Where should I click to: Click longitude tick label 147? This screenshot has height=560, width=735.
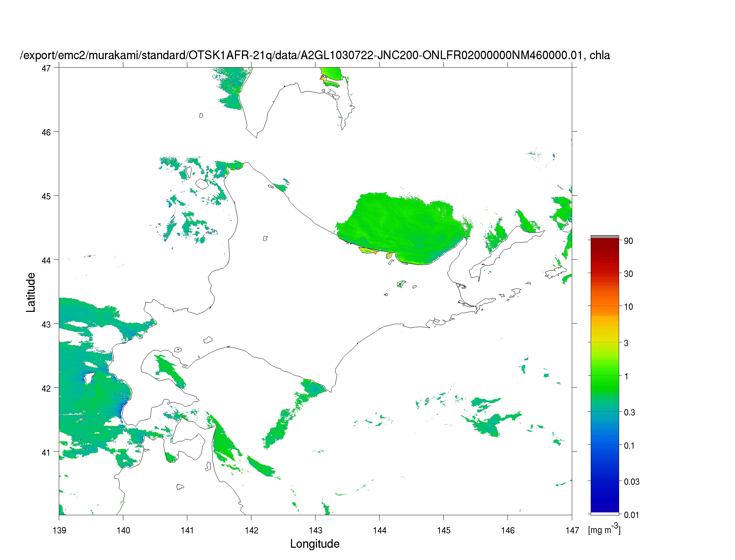(x=572, y=530)
